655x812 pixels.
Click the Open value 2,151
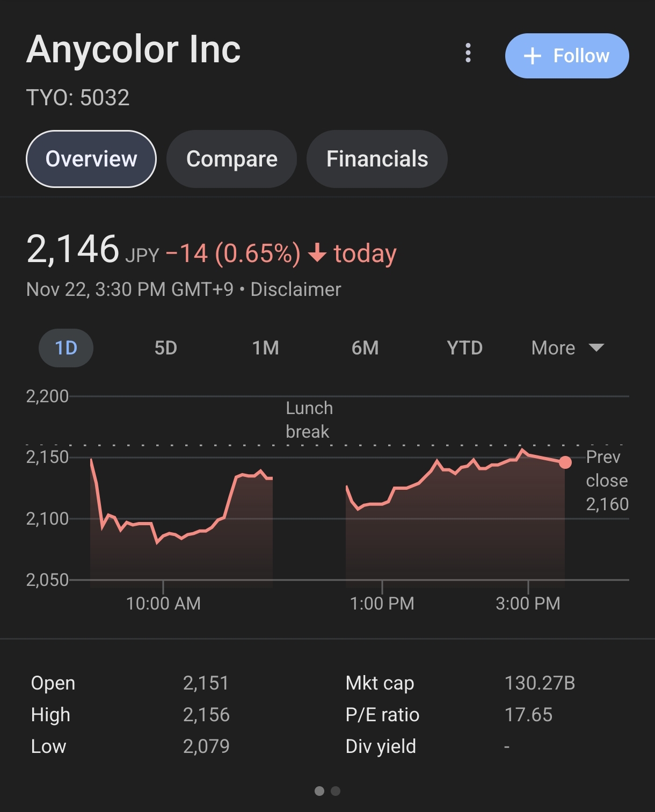[206, 683]
